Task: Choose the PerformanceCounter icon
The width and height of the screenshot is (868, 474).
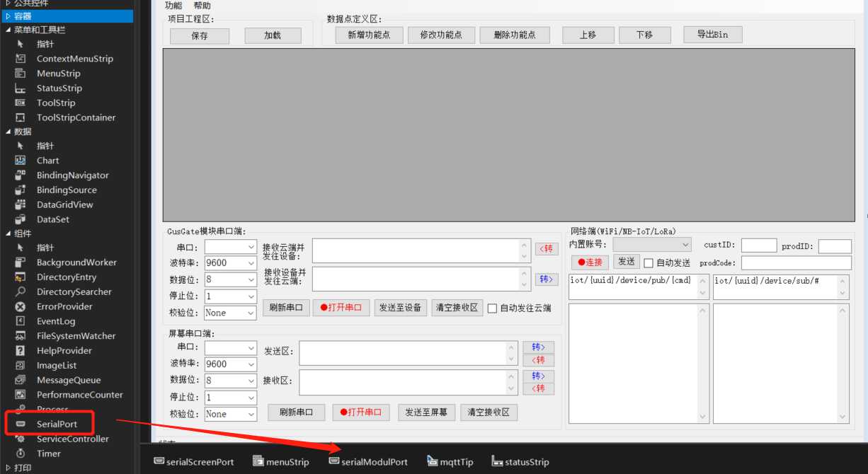Action: [x=21, y=395]
